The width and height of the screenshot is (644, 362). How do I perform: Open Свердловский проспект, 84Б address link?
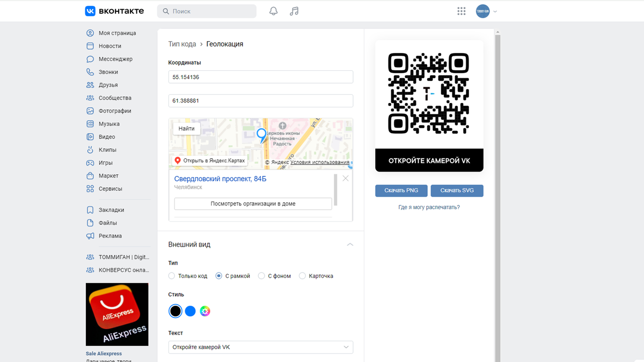tap(220, 179)
